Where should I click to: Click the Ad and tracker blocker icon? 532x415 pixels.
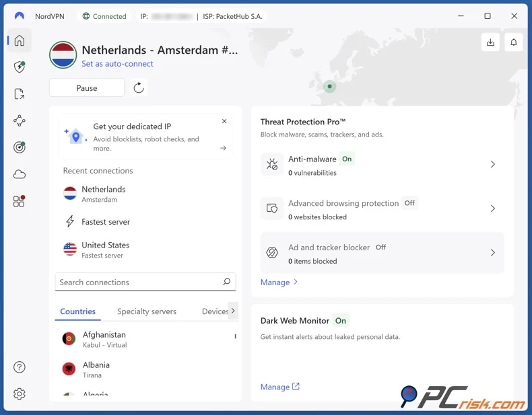272,252
